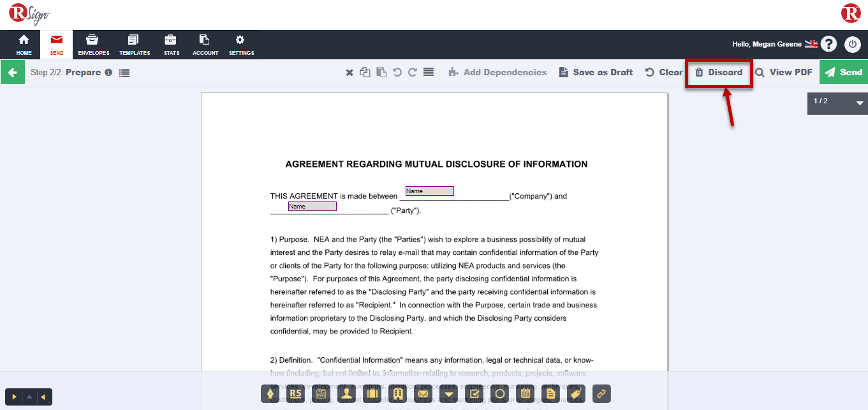Open the STATS tab
868x410 pixels.
[171, 45]
